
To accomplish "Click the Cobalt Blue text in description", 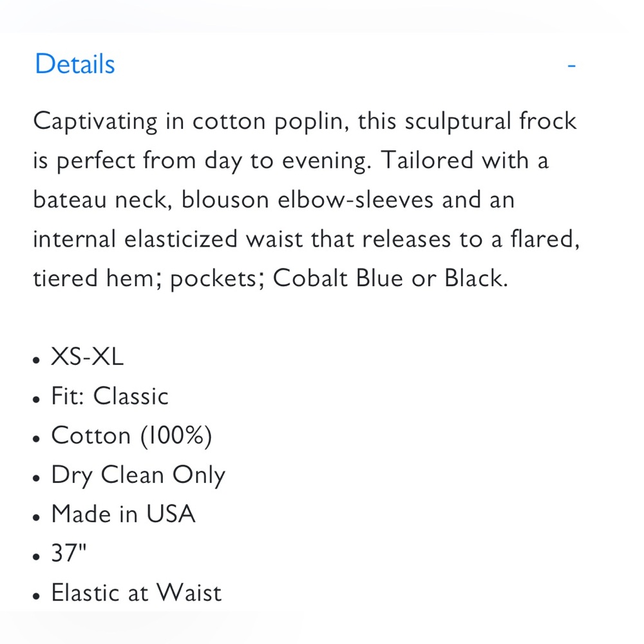I will tap(338, 278).
